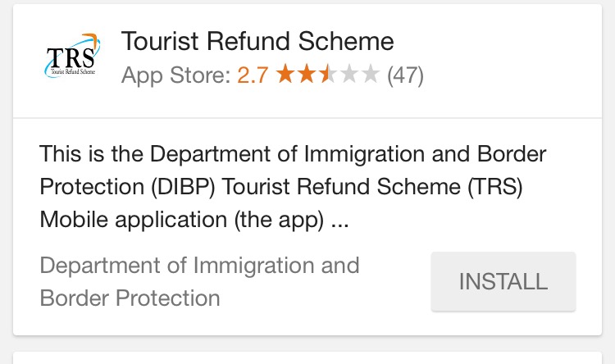
Task: Open developer Department of Immigration name
Action: coord(199,266)
